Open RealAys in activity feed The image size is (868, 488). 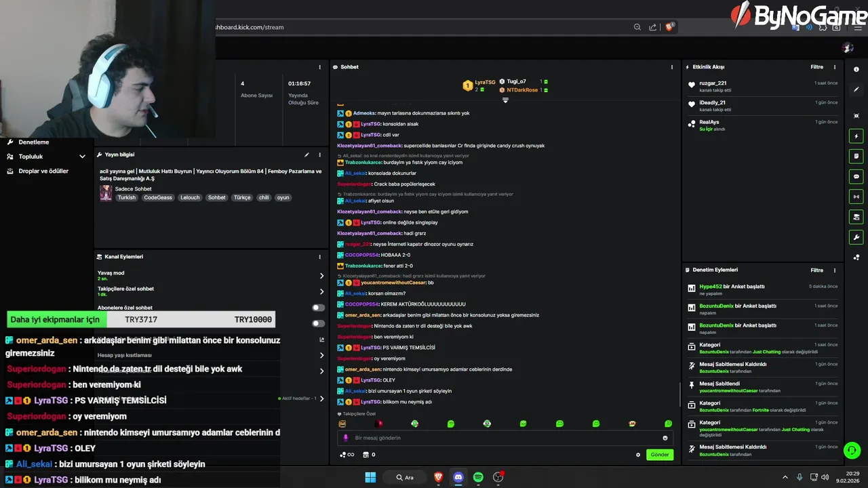(709, 122)
